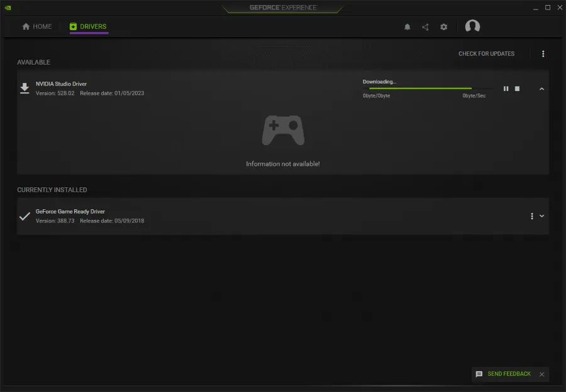Image resolution: width=566 pixels, height=392 pixels.
Task: Click the NVIDIA Studio Driver download icon
Action: pyautogui.click(x=25, y=89)
